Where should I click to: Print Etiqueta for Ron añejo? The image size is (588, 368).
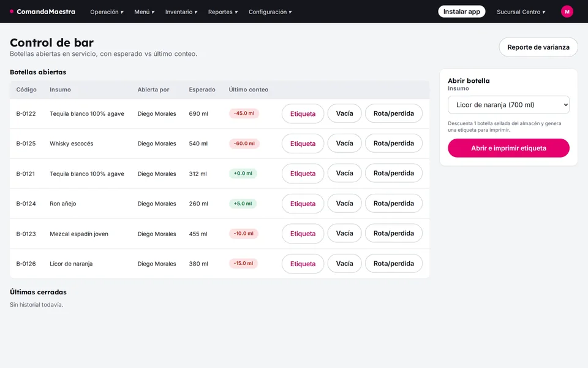pyautogui.click(x=303, y=204)
